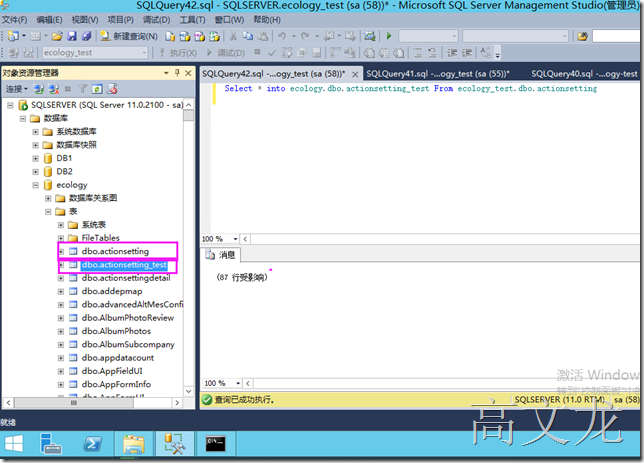The width and height of the screenshot is (644, 463).
Task: Close the SQLQuery42.sql tab
Action: click(x=355, y=74)
